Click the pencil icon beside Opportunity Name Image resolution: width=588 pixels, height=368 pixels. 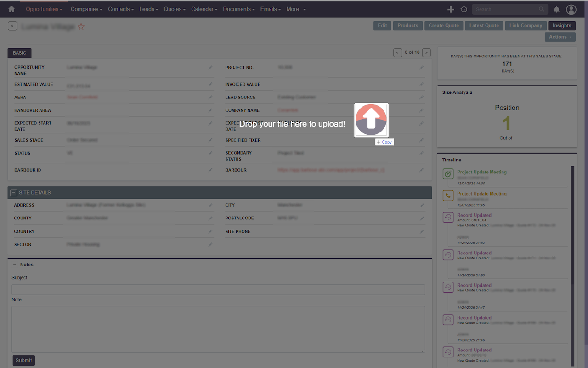click(x=210, y=67)
